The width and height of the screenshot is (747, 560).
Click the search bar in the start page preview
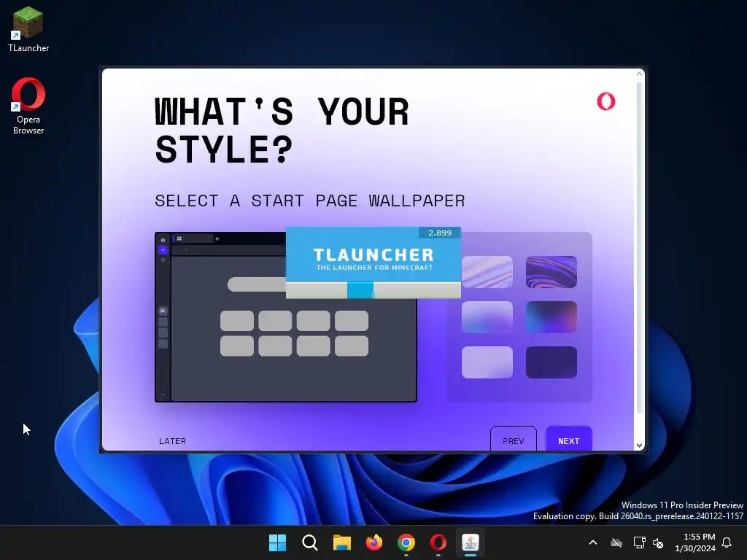[257, 285]
